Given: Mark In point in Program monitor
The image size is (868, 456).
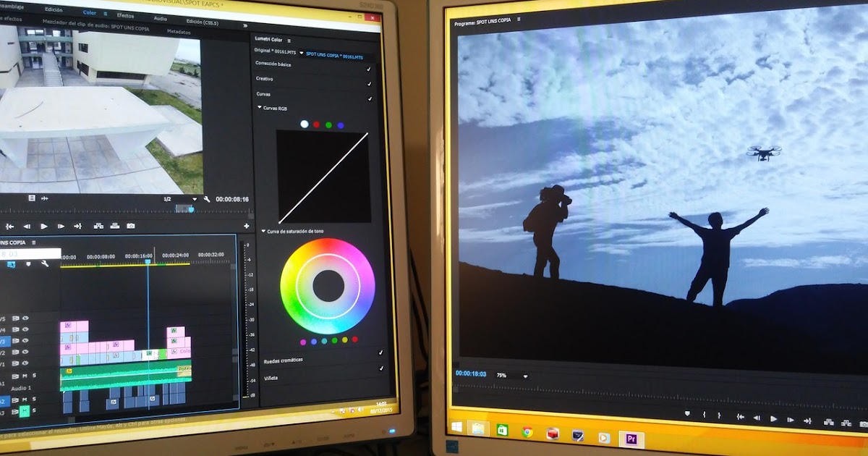Looking at the screenshot, I should (x=704, y=415).
